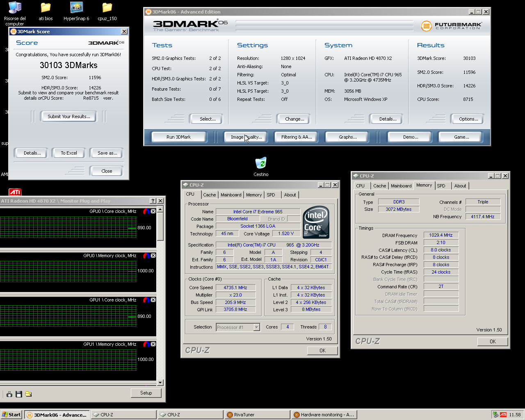Open Cache tab in CPU-Z processor window
The width and height of the screenshot is (525, 420).
[209, 195]
